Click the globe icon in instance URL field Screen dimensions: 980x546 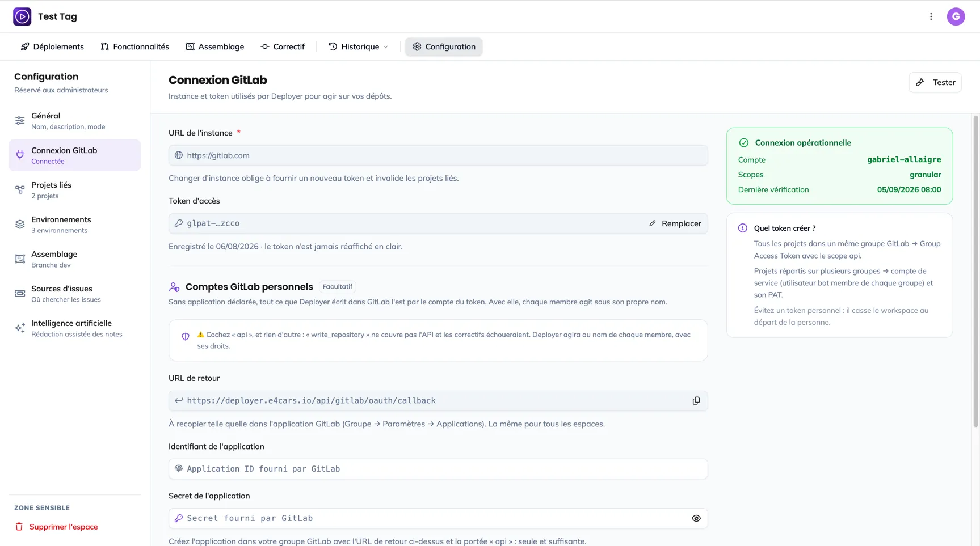coord(179,155)
